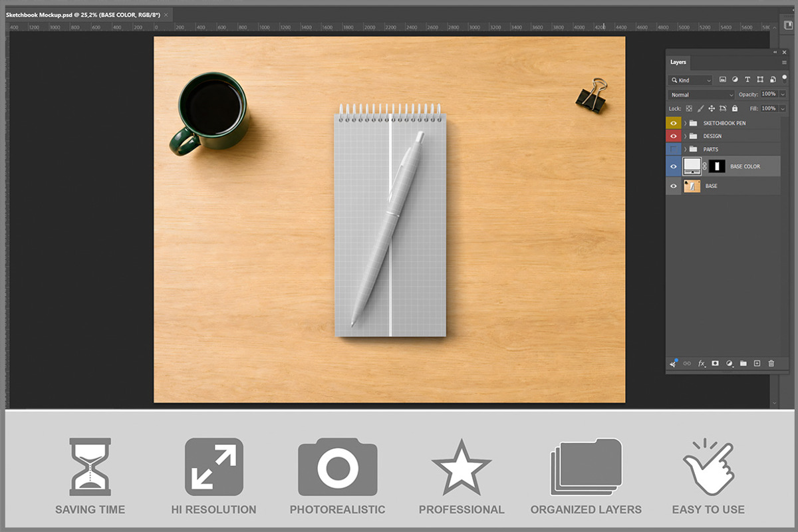Select the BASE COLOR layer name
This screenshot has height=532, width=798.
pos(745,166)
